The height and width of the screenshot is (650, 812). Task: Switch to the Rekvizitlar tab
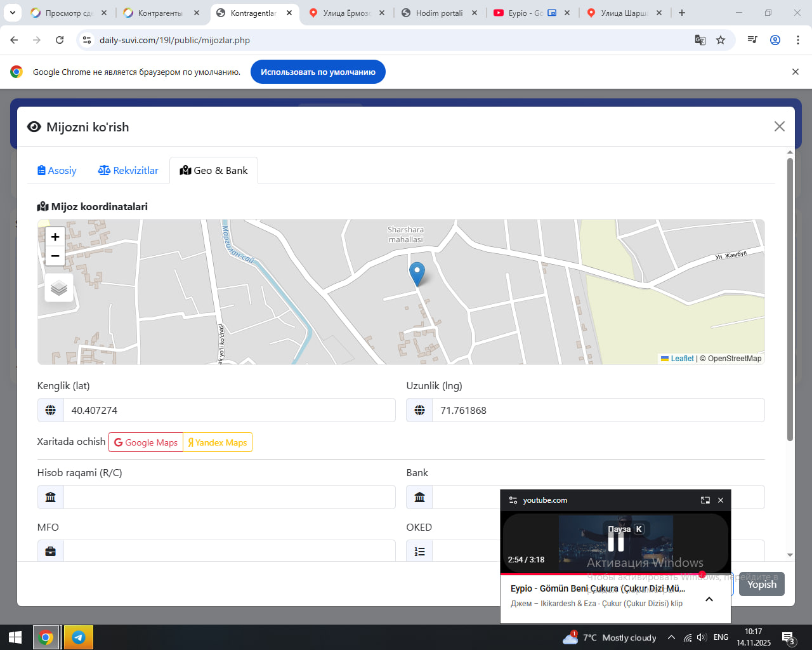coord(128,170)
